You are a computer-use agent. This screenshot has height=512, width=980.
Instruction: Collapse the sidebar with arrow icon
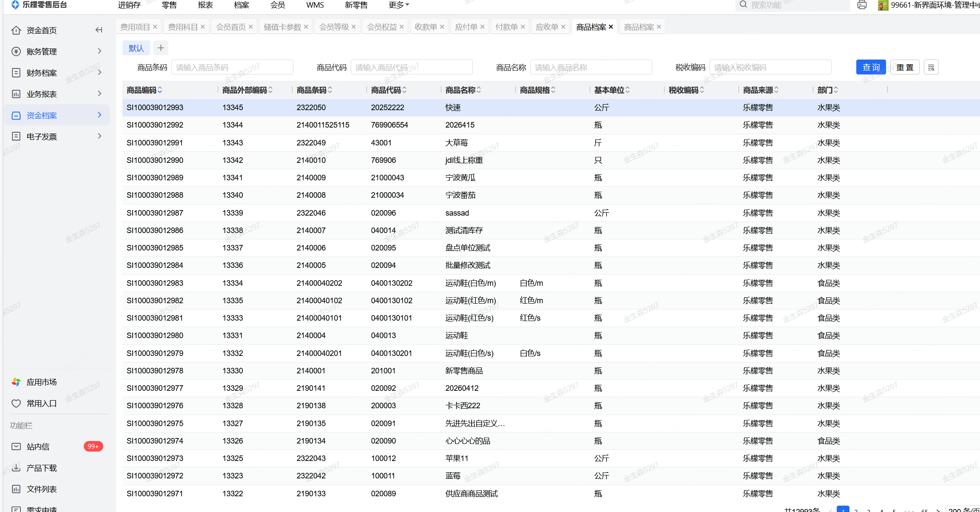pos(99,30)
